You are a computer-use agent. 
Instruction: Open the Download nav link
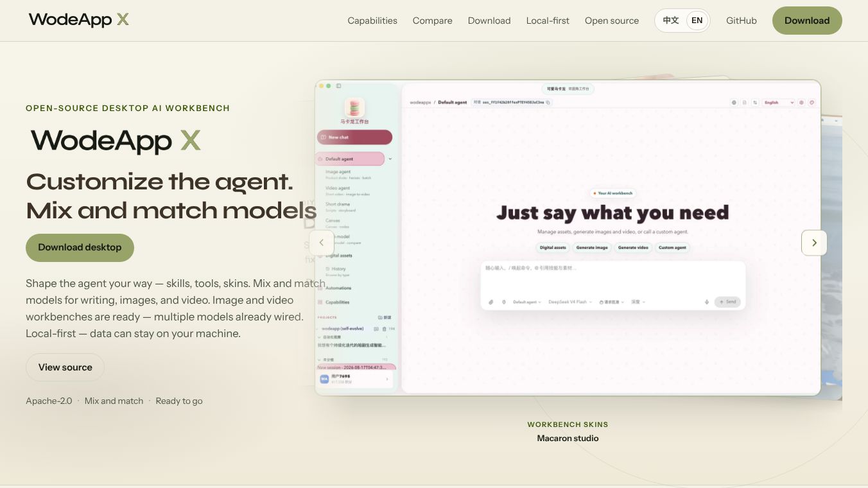point(489,21)
